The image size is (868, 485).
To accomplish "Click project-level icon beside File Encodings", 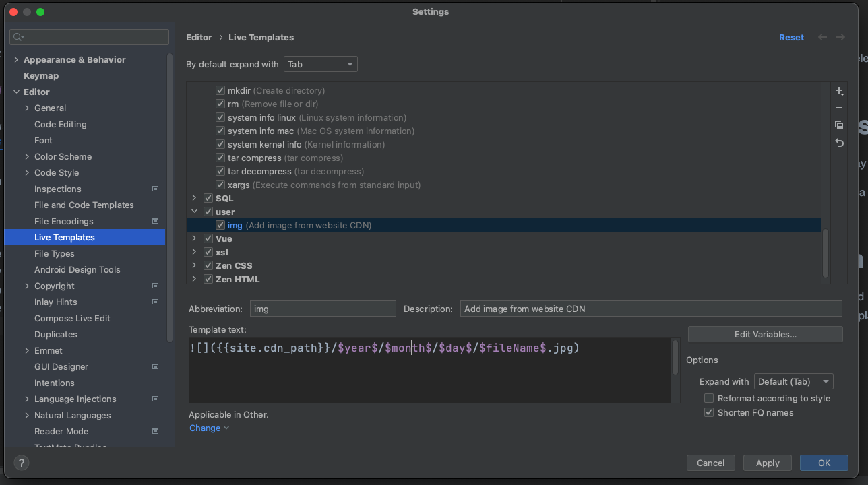I will (x=155, y=221).
